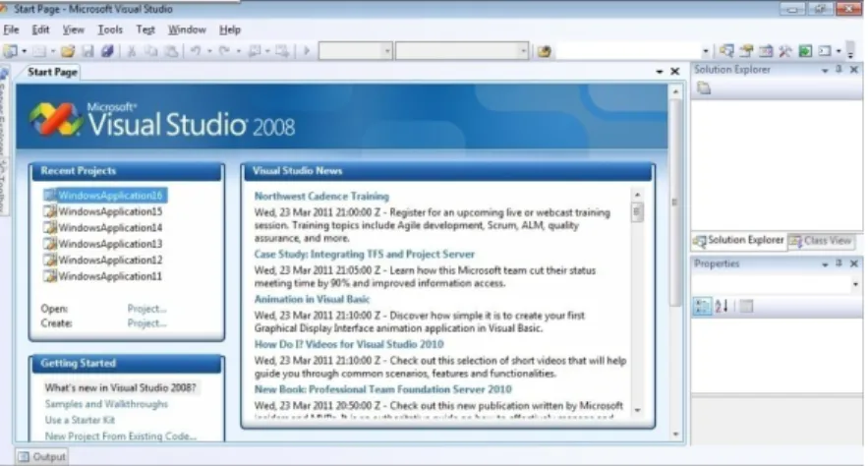Open the Tools menu
868x466 pixels.
tap(110, 29)
